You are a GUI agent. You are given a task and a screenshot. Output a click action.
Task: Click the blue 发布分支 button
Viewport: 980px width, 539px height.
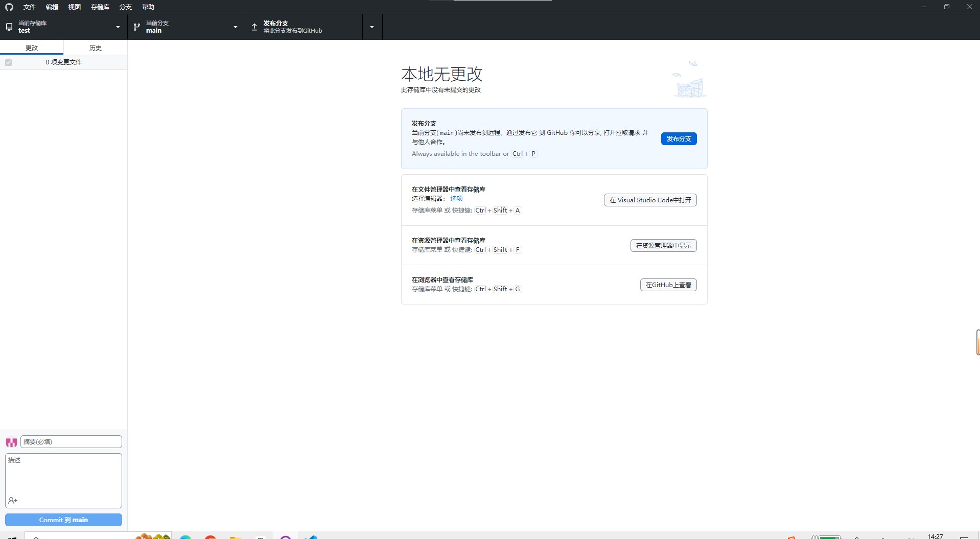(679, 139)
